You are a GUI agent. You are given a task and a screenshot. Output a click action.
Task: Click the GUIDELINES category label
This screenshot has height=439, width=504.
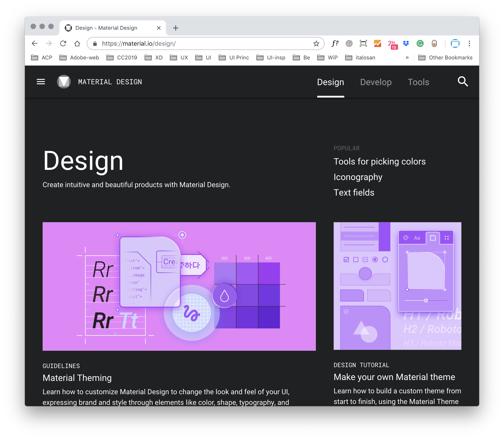pyautogui.click(x=61, y=366)
